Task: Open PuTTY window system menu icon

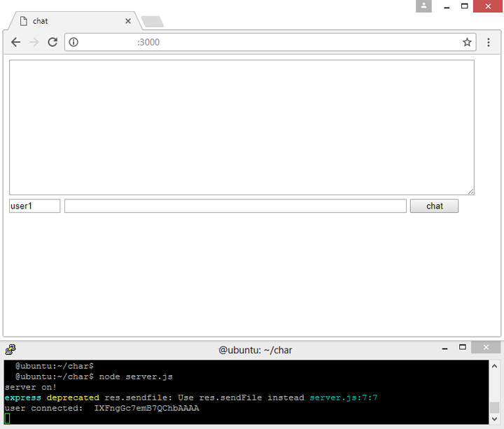Action: pyautogui.click(x=10, y=349)
